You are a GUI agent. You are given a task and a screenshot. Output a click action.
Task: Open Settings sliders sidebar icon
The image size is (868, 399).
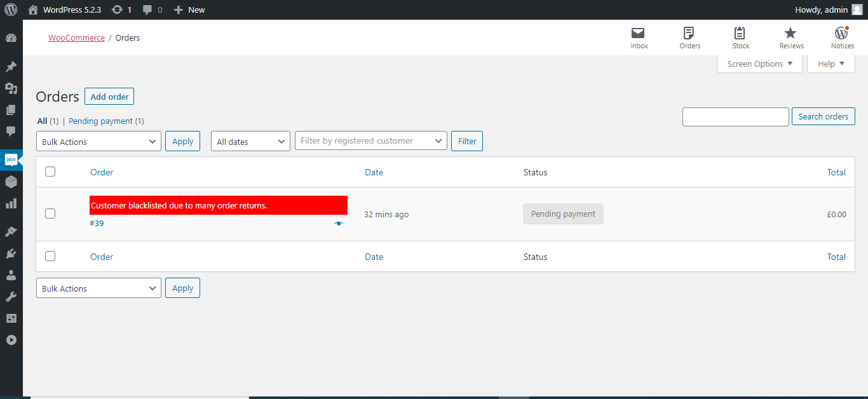coord(11,318)
